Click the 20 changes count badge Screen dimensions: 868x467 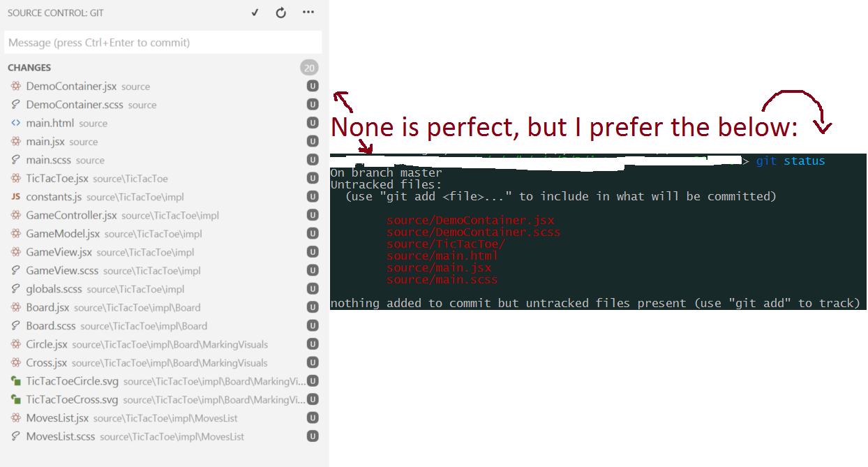[309, 68]
